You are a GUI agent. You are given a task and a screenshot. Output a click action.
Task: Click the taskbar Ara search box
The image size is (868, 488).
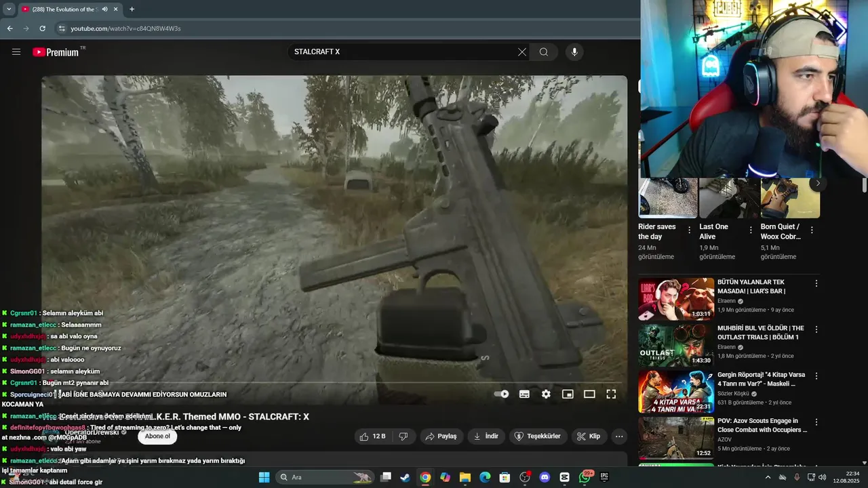325,477
